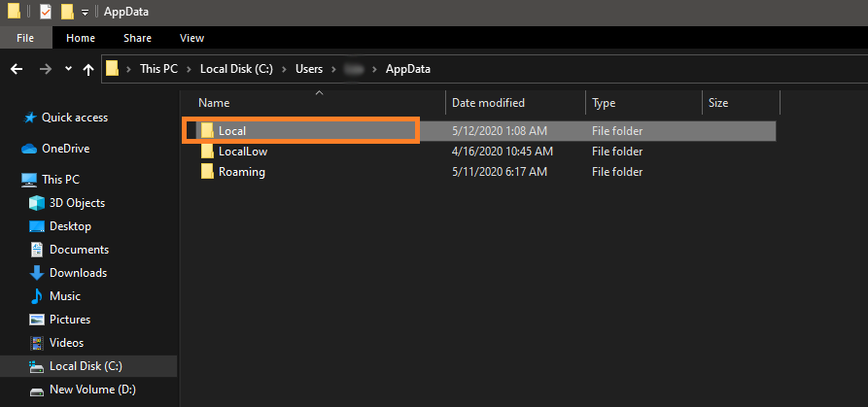Screen dimensions: 868x407
Task: Open the Customize Quick Access Toolbar dropdown
Action: pos(85,12)
